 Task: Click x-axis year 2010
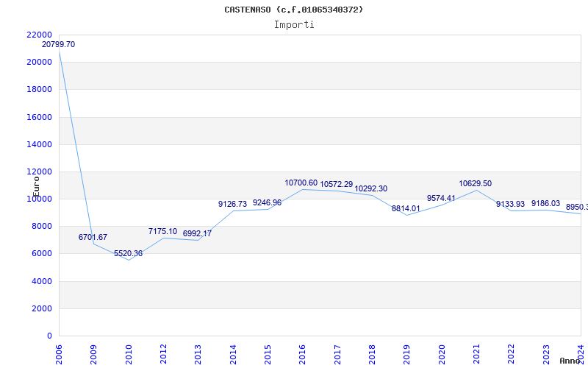point(129,354)
